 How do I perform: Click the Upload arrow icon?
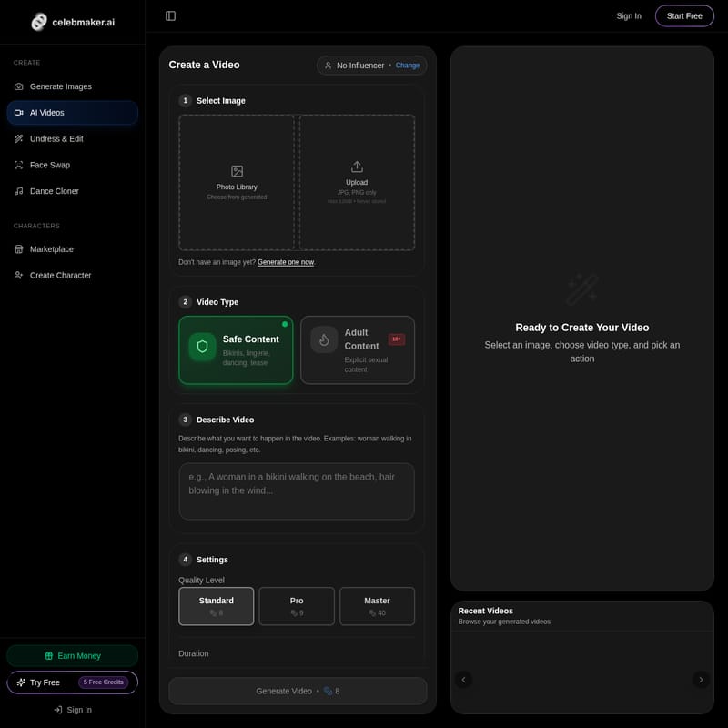click(357, 167)
